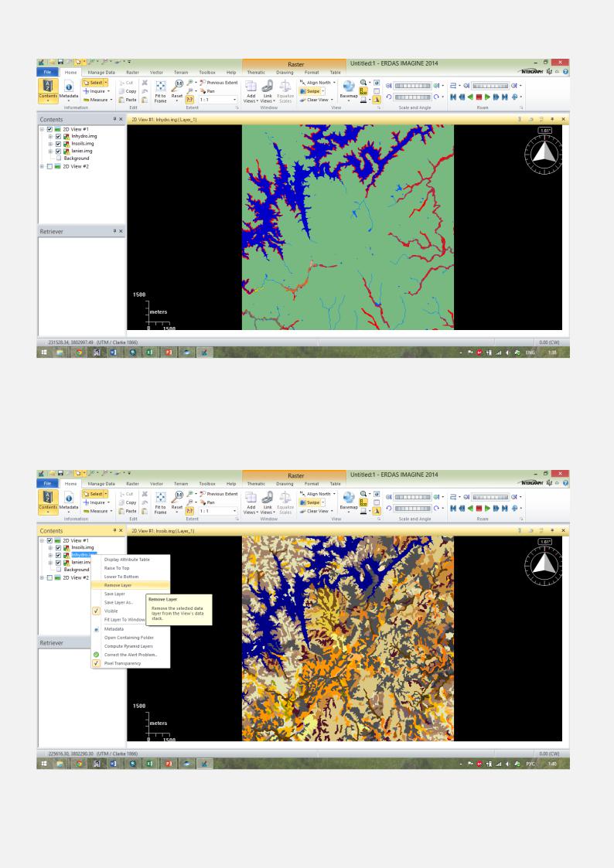Activate Swipe tool in upper screenshot

pyautogui.click(x=311, y=91)
